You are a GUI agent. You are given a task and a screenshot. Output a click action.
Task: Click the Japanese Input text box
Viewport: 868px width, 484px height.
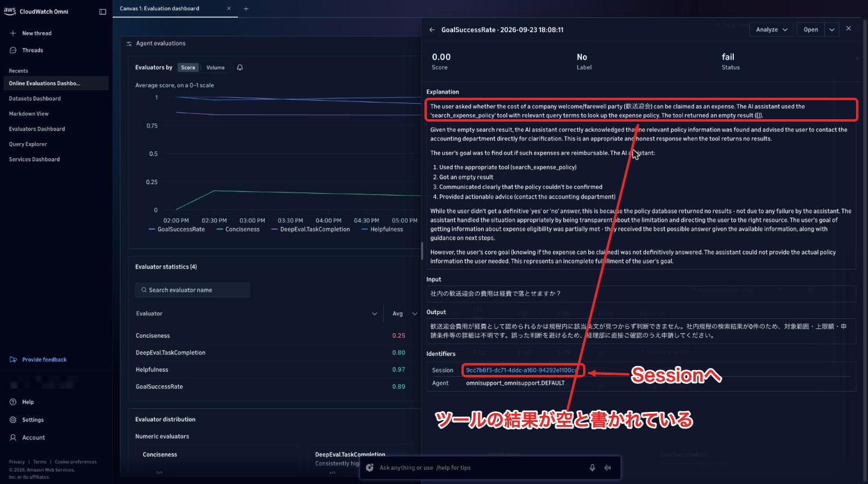point(641,293)
